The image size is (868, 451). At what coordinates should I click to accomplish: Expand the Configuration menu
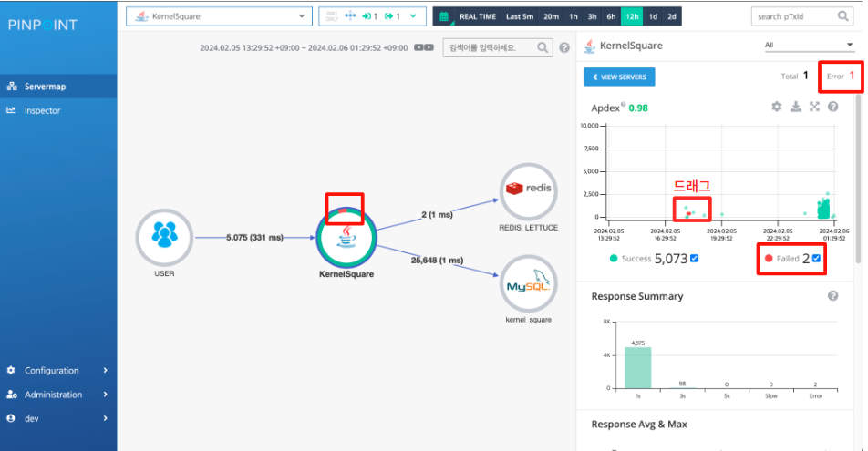click(58, 370)
